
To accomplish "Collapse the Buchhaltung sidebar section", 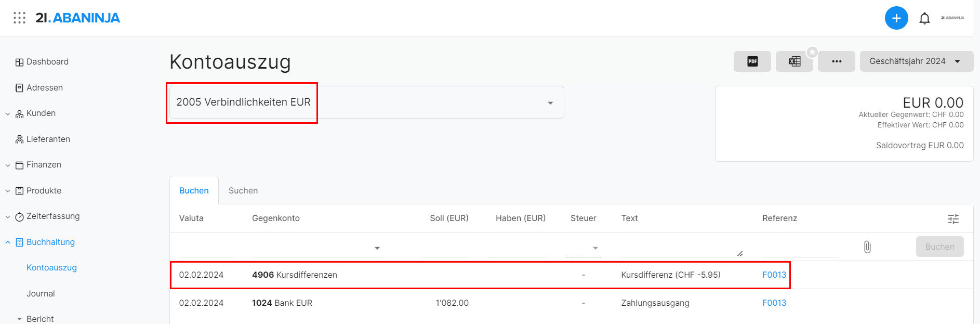I will point(8,242).
